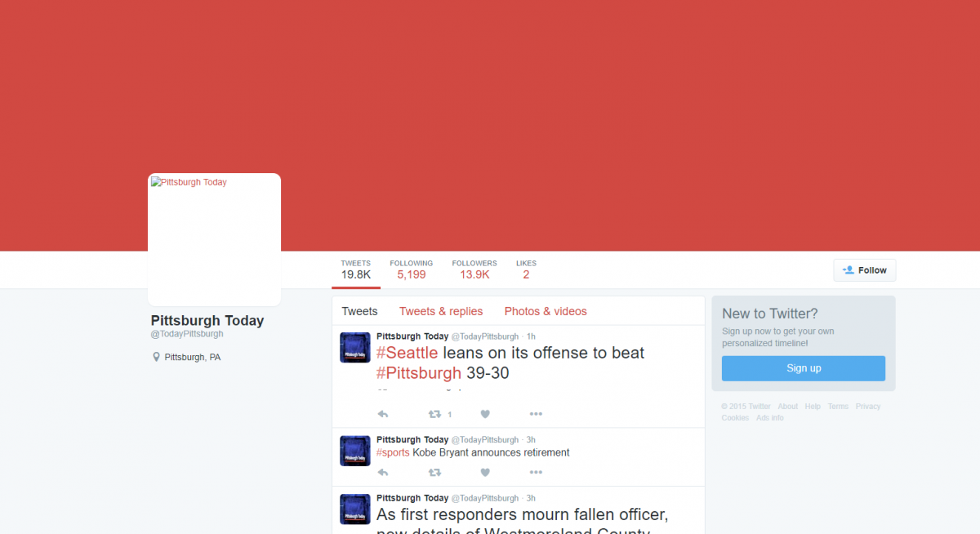This screenshot has width=980, height=534.
Task: Click the location pin icon in profile
Action: [x=156, y=357]
